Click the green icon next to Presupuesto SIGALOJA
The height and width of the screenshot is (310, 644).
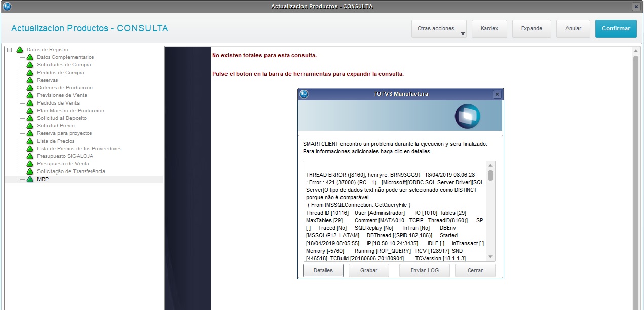[x=30, y=156]
